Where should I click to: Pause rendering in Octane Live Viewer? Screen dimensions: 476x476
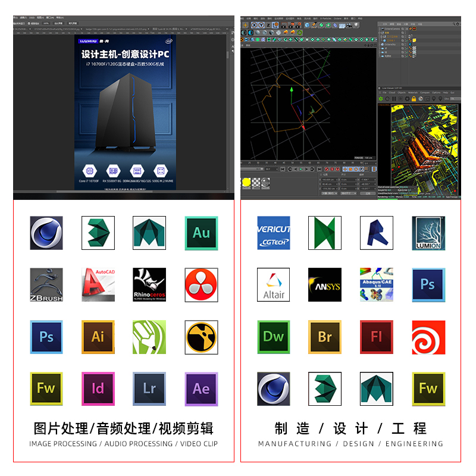point(394,99)
